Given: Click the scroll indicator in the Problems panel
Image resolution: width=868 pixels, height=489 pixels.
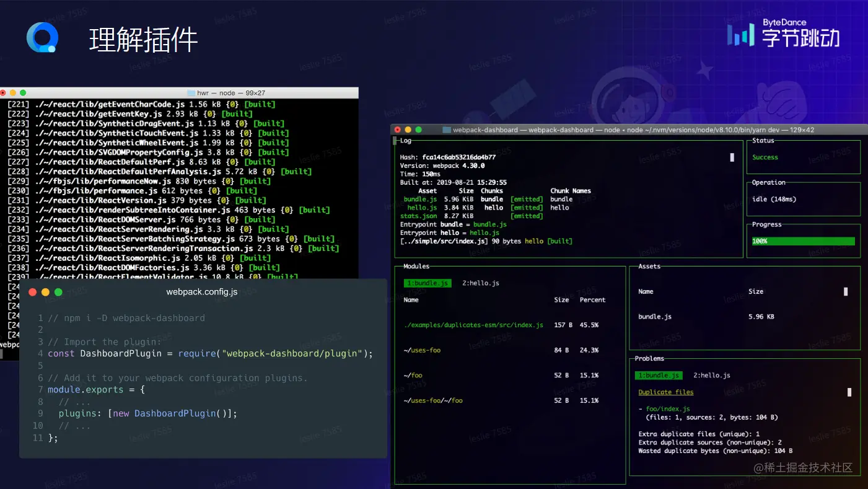Looking at the screenshot, I should tap(849, 392).
